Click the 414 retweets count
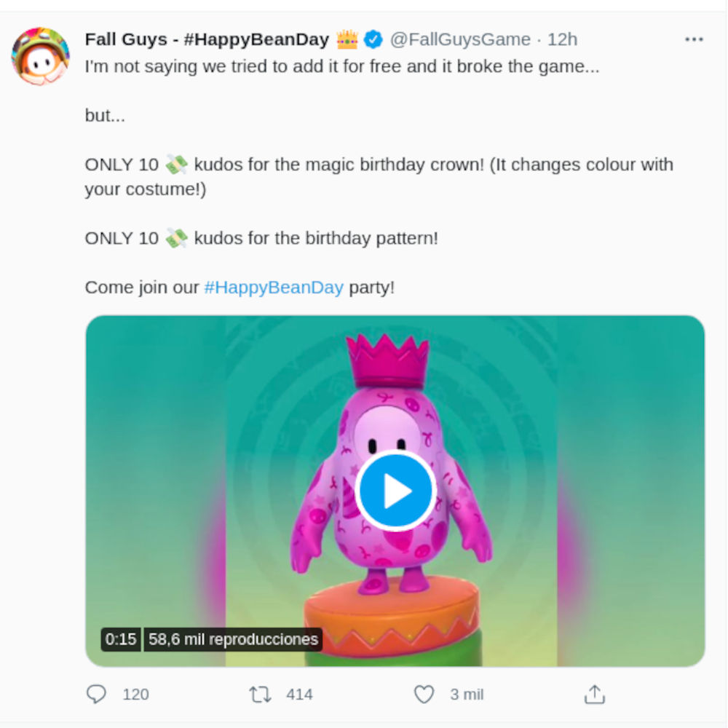This screenshot has width=728, height=728. tap(299, 695)
